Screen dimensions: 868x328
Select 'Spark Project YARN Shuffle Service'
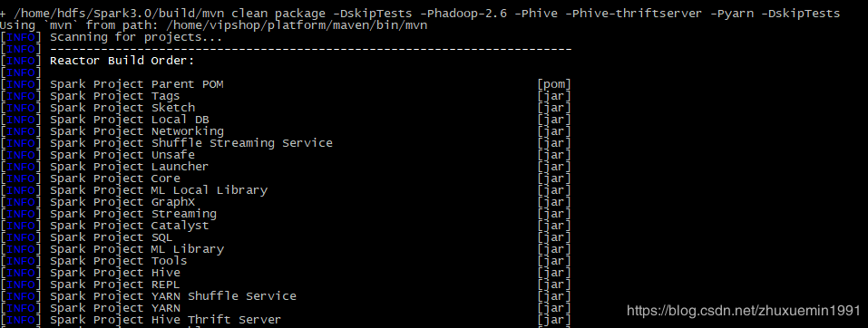[x=173, y=296]
